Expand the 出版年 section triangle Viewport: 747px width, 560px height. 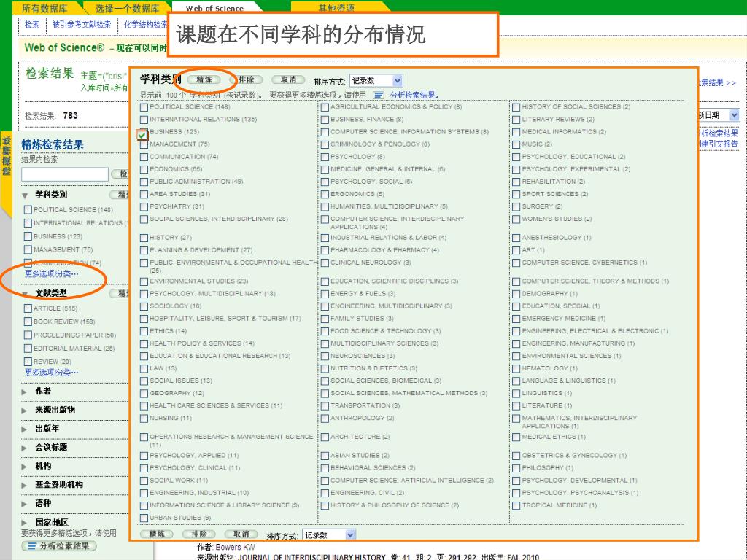(x=26, y=429)
